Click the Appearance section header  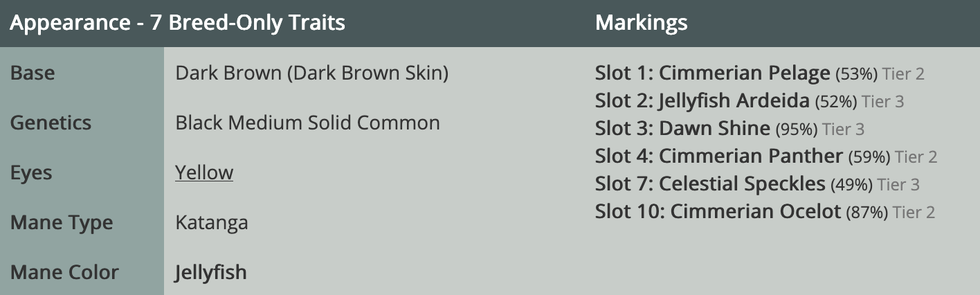point(178,23)
